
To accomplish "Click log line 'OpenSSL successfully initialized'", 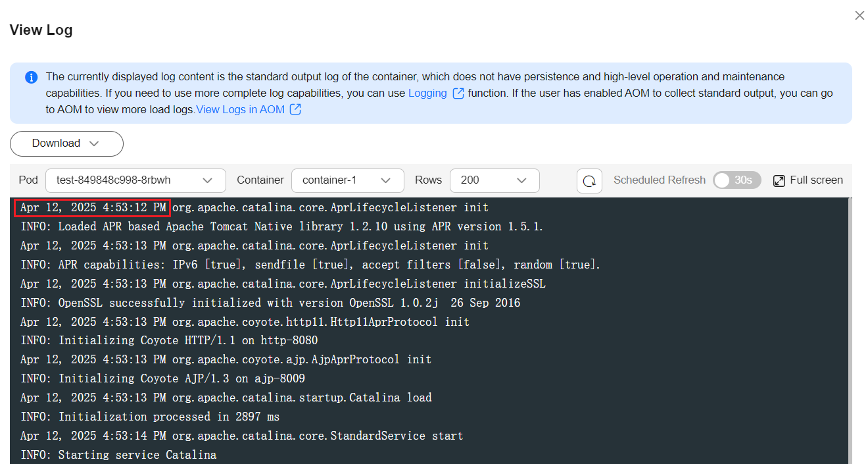I will pyautogui.click(x=270, y=303).
